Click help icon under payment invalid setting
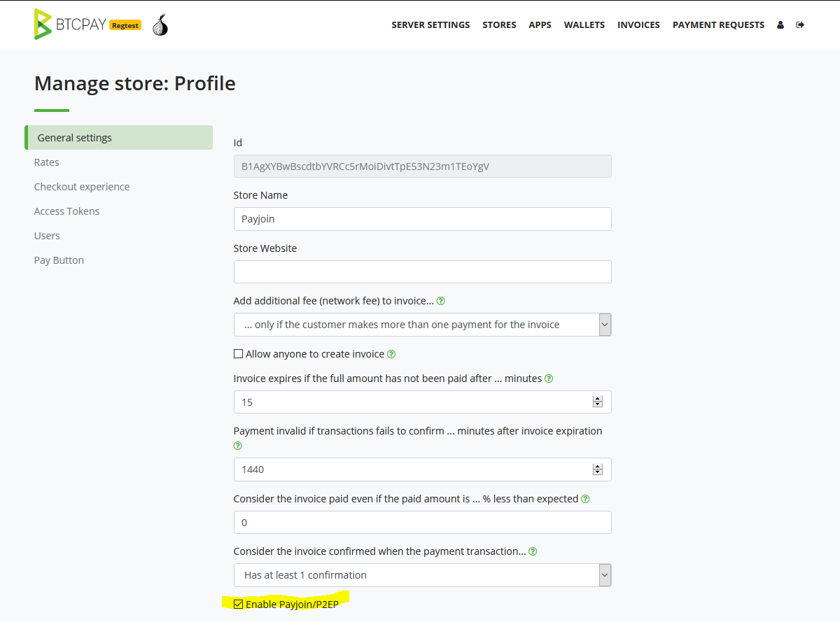This screenshot has width=840, height=622. click(237, 445)
